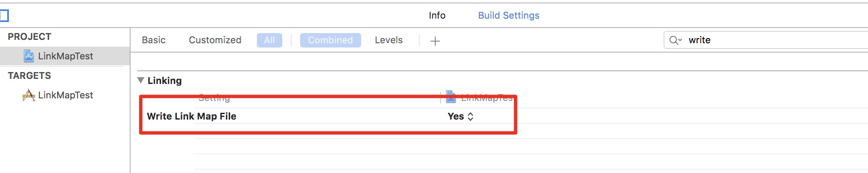Click the plus icon to add build setting
868x173 pixels.
(435, 41)
